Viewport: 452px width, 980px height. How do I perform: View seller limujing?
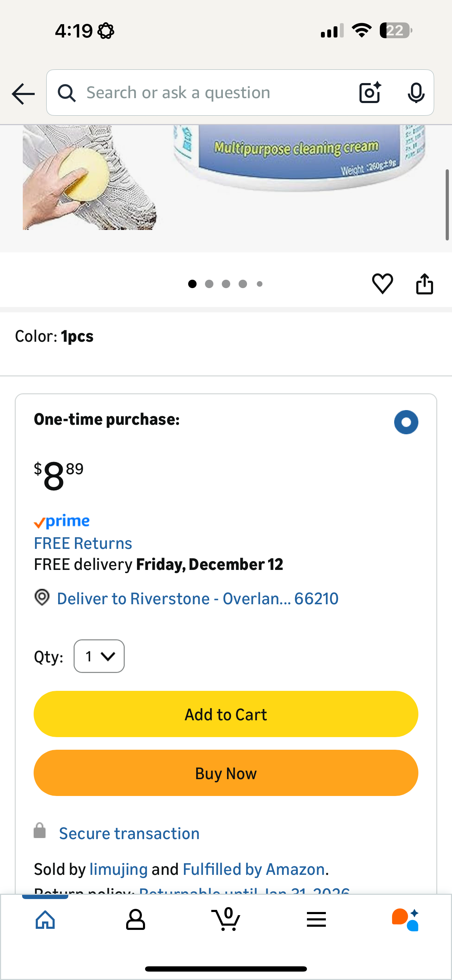(118, 869)
